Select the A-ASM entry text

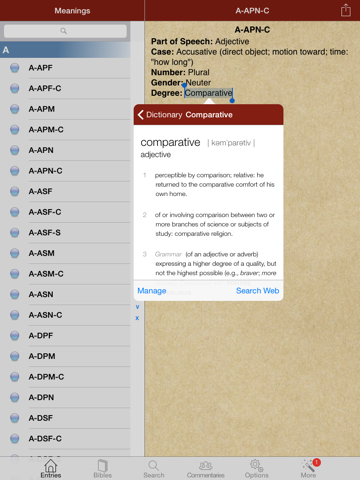[42, 253]
